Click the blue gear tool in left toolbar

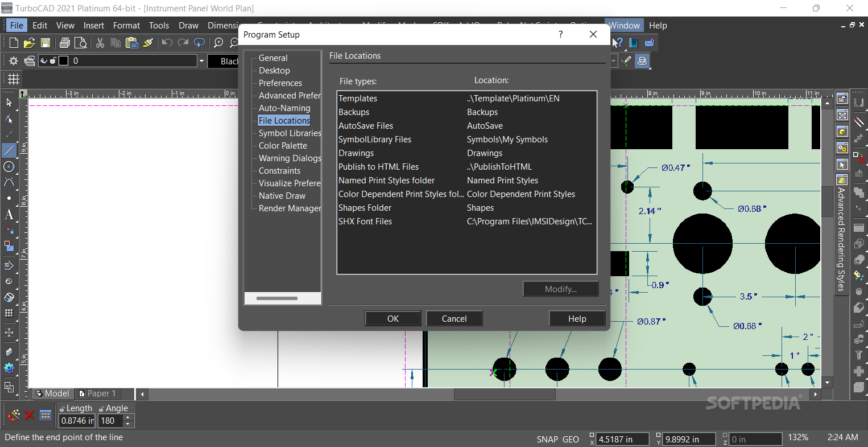(x=9, y=368)
